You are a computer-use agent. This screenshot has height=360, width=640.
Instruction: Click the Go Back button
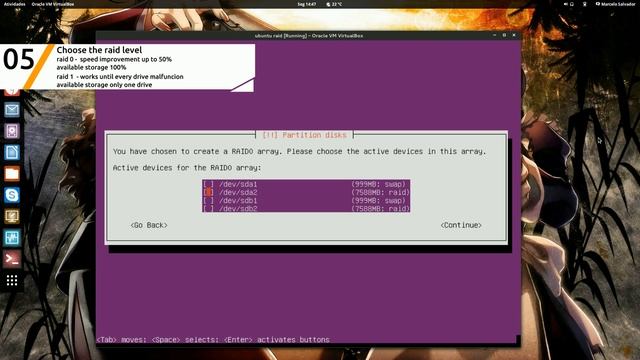(x=149, y=225)
